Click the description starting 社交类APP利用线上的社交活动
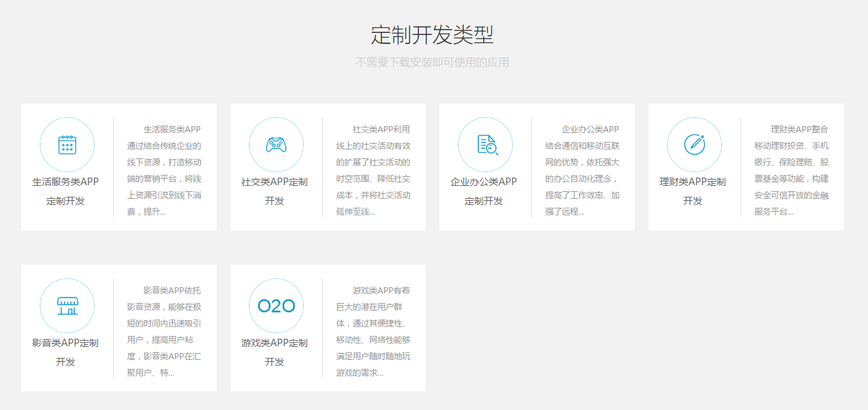 tap(374, 170)
